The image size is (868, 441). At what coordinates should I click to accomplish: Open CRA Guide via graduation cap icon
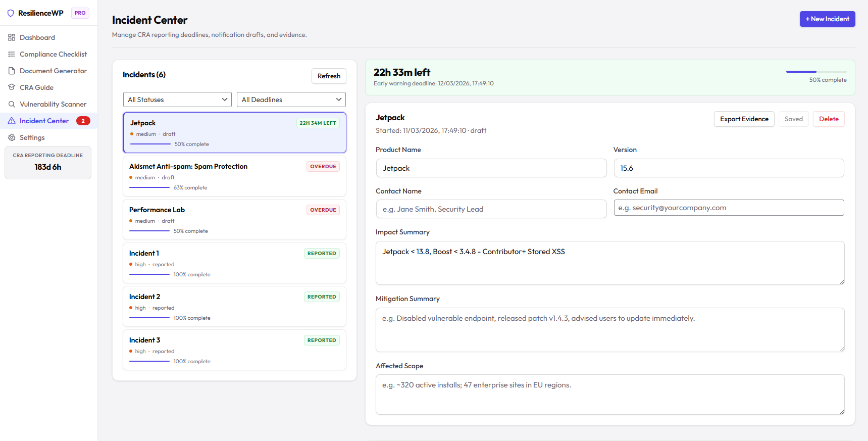pyautogui.click(x=12, y=87)
